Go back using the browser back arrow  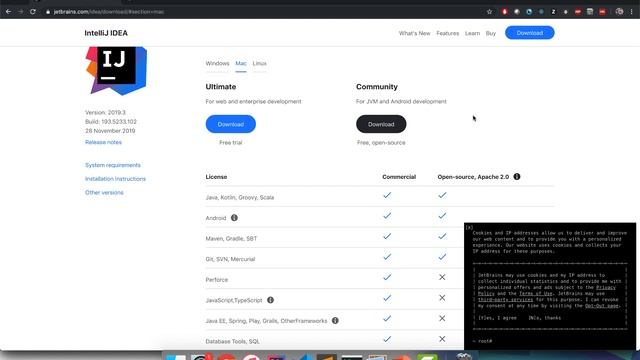[8, 12]
